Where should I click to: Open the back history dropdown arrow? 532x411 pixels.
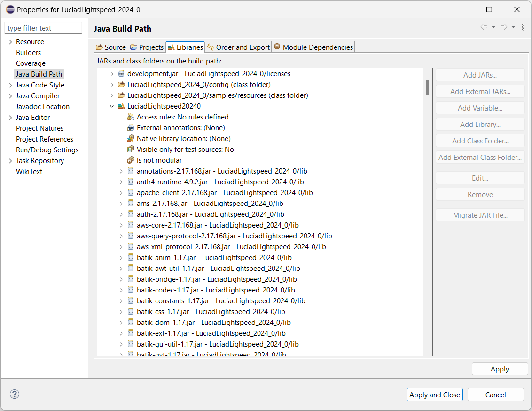coord(493,27)
